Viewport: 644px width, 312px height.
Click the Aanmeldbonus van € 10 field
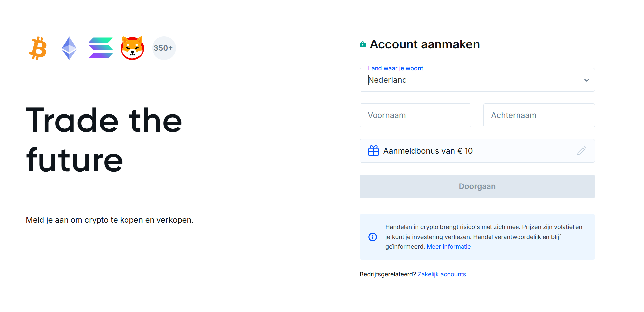[477, 151]
